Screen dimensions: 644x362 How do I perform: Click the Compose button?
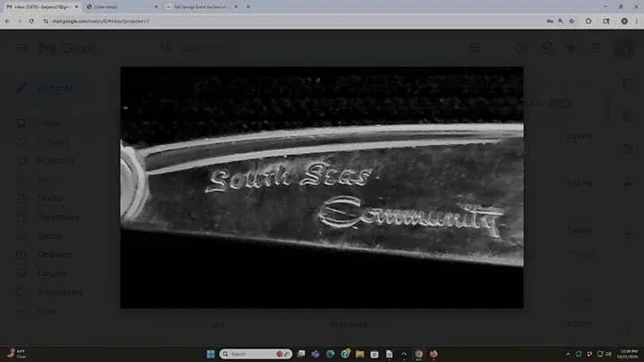pyautogui.click(x=46, y=88)
